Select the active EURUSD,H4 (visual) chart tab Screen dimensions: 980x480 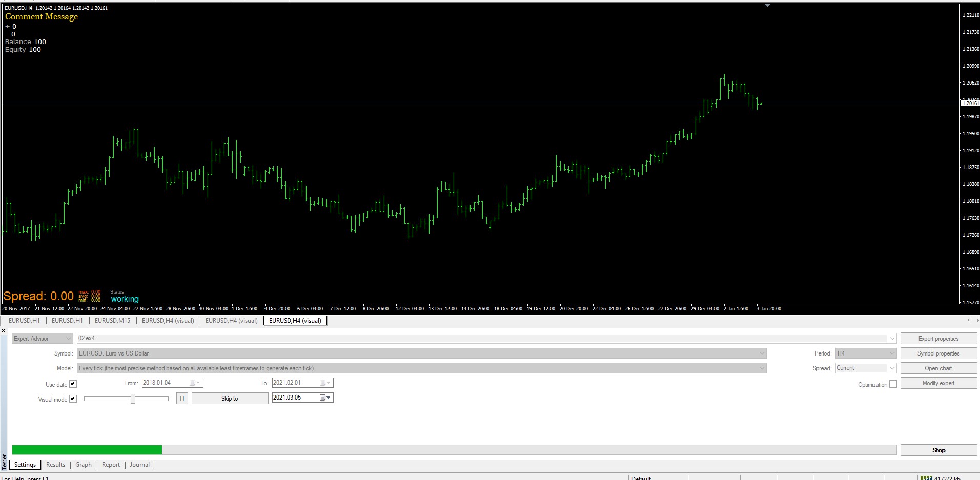[295, 321]
